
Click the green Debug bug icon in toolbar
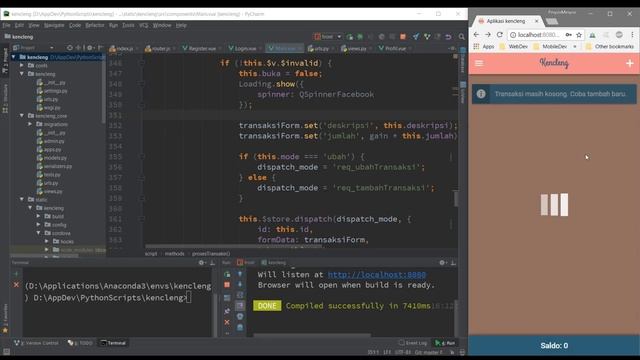coord(360,37)
